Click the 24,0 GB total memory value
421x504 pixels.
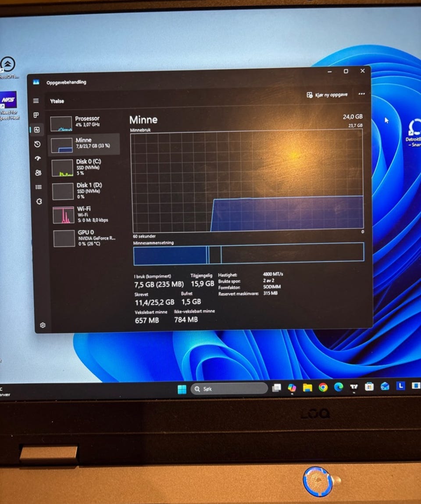tap(353, 117)
